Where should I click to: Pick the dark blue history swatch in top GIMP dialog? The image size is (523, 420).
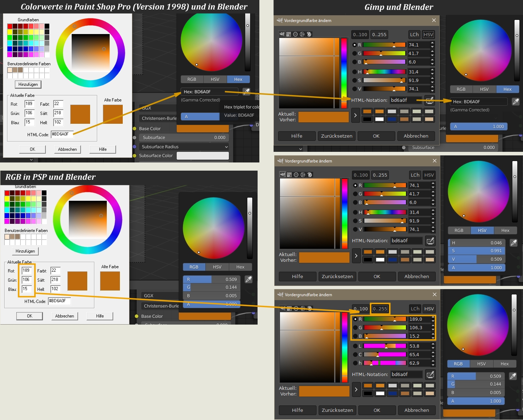pos(392,119)
